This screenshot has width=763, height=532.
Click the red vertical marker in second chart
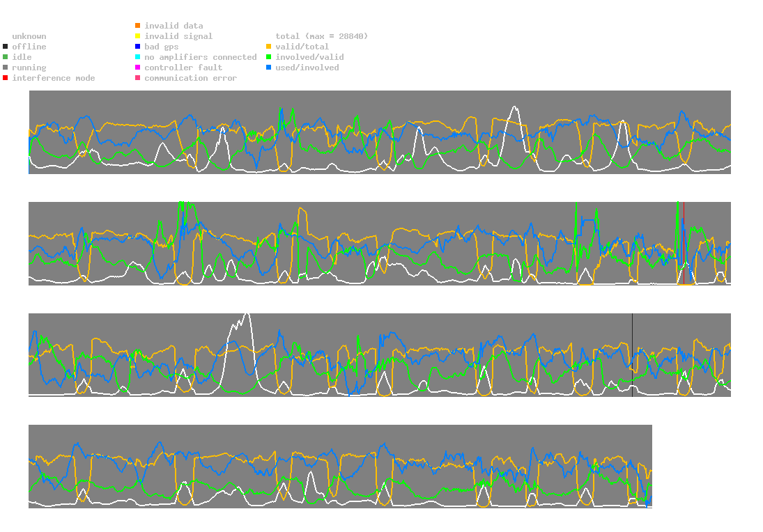click(684, 243)
